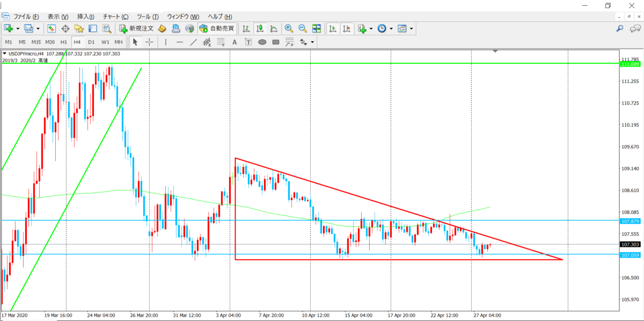
Task: Switch to the M15 timeframe
Action: pyautogui.click(x=36, y=42)
